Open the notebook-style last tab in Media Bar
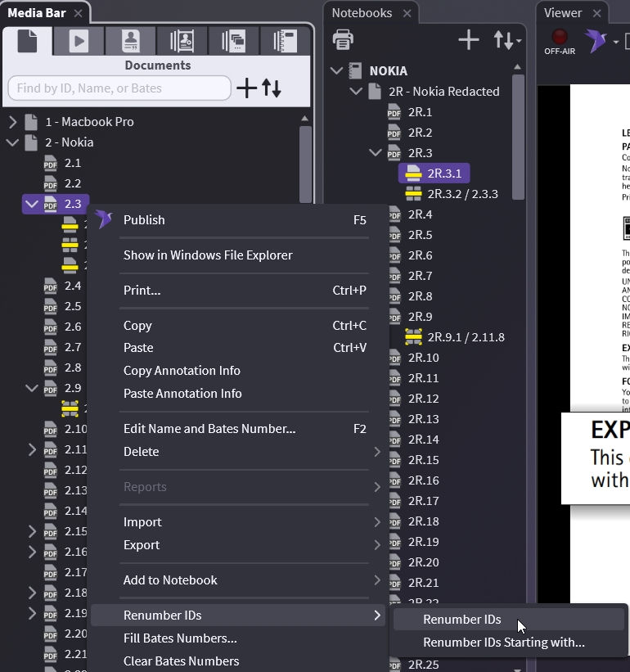The height and width of the screenshot is (672, 630). pyautogui.click(x=284, y=41)
